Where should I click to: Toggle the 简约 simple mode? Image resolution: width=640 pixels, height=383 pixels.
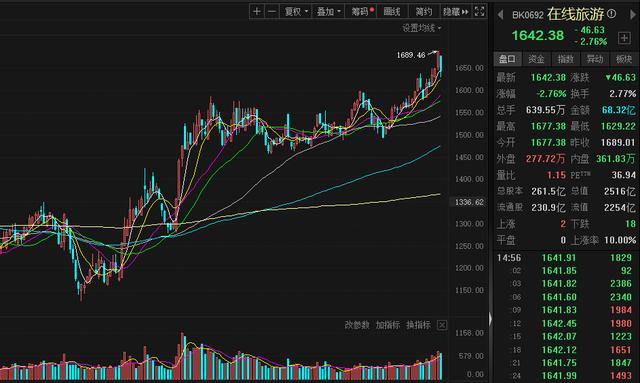(x=424, y=11)
